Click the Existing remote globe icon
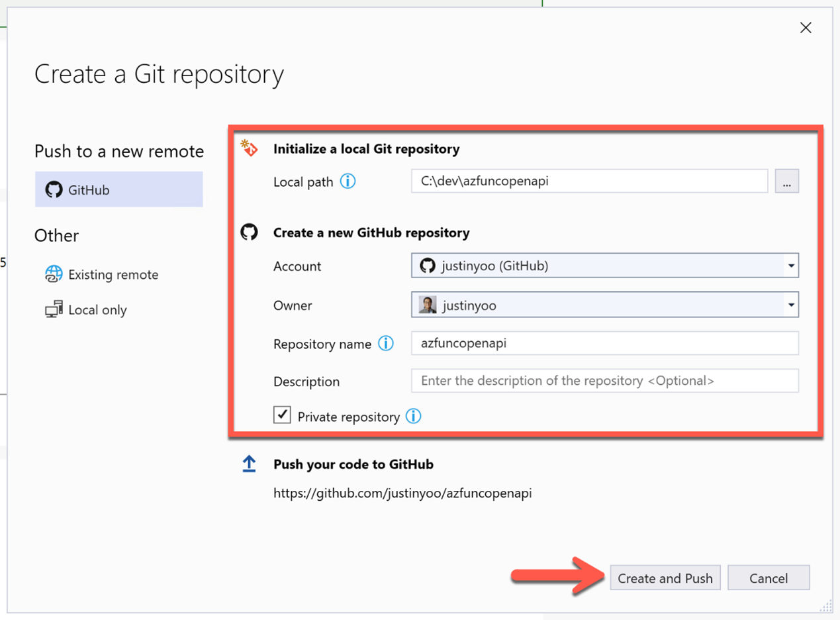This screenshot has height=620, width=840. pyautogui.click(x=54, y=274)
